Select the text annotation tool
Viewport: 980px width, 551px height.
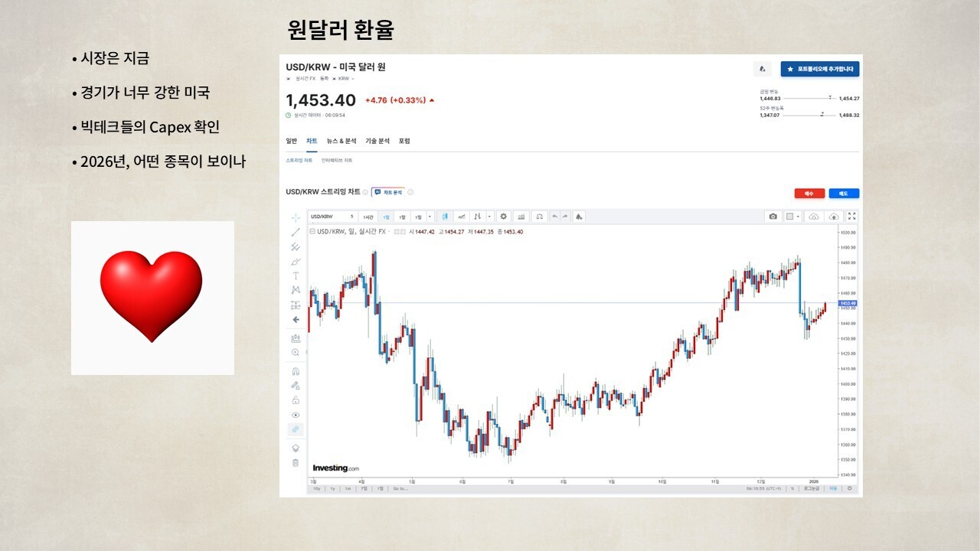pos(296,275)
